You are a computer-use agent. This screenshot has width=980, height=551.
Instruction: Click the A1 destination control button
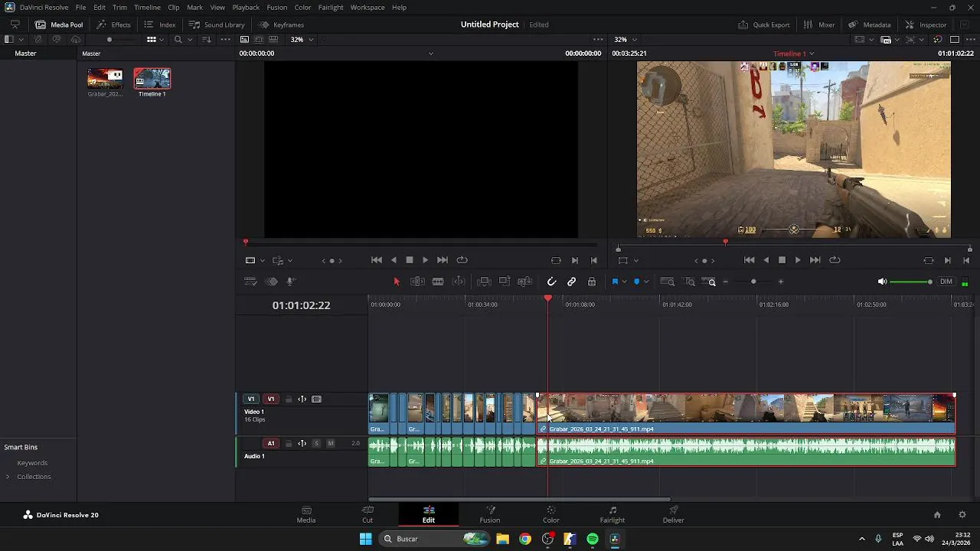pyautogui.click(x=270, y=443)
